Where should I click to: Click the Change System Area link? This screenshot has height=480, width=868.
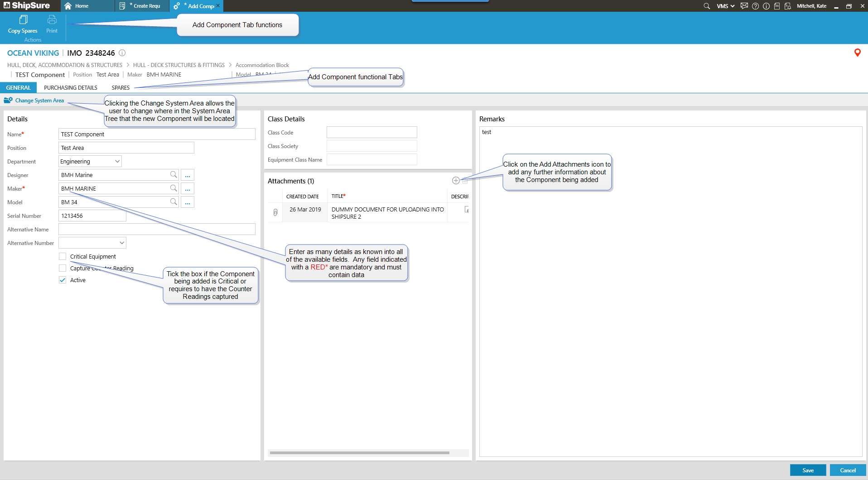click(39, 101)
